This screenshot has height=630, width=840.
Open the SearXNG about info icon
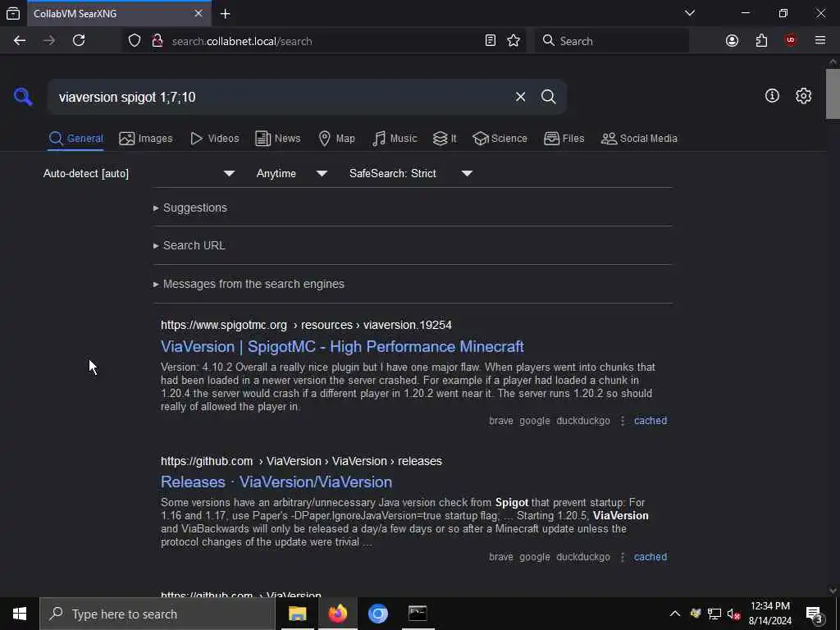click(x=772, y=96)
